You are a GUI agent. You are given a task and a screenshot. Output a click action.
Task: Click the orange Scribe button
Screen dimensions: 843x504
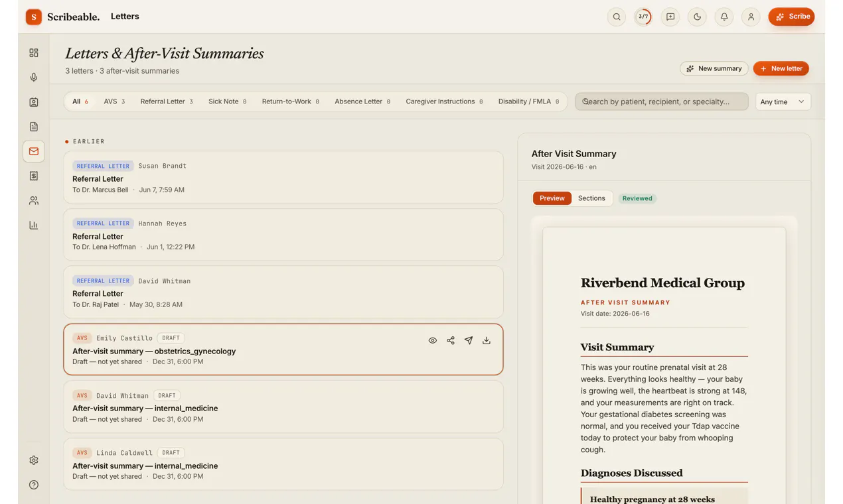point(791,17)
